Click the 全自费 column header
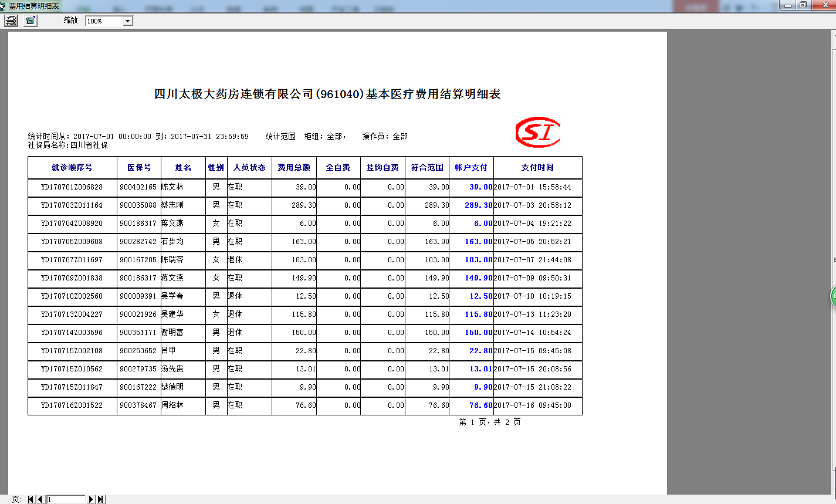 [x=338, y=167]
